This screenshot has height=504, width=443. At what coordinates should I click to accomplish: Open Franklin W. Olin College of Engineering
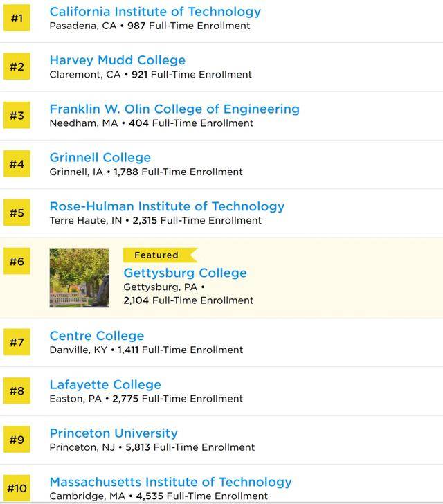point(174,109)
